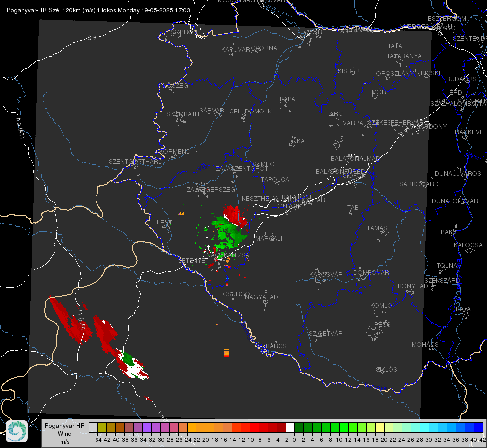Click the orange echo block north of Barcs
Screen dimensions: 487x448
coord(226,353)
